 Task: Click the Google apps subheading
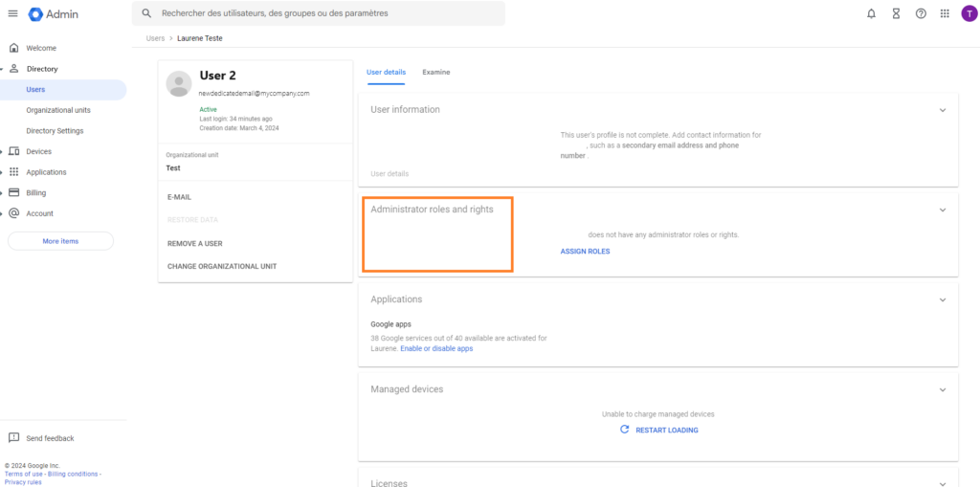coord(390,323)
